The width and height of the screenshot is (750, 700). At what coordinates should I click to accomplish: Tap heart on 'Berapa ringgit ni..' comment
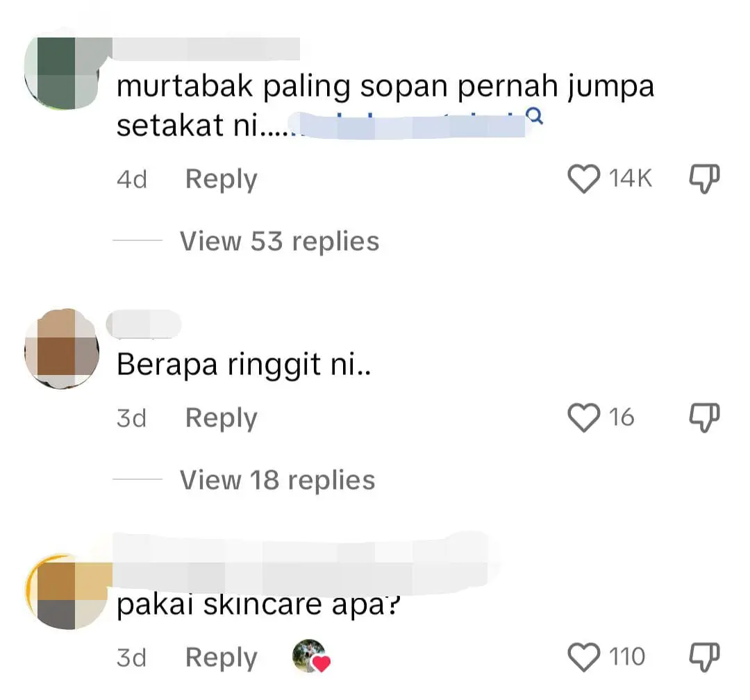(583, 417)
